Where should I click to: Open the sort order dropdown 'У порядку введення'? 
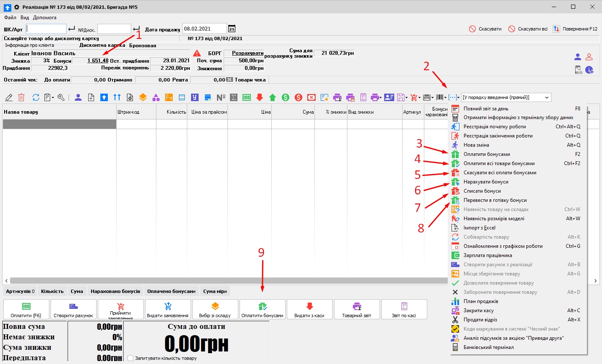(x=506, y=97)
